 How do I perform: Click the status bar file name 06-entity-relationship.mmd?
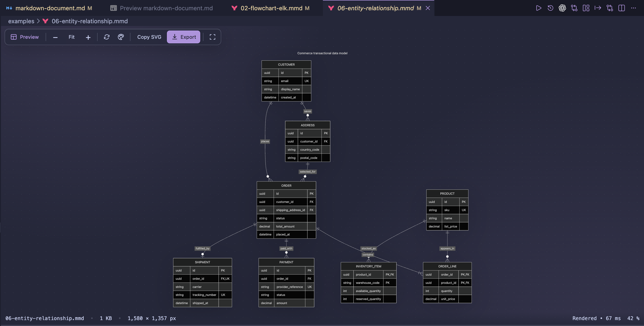(x=44, y=318)
